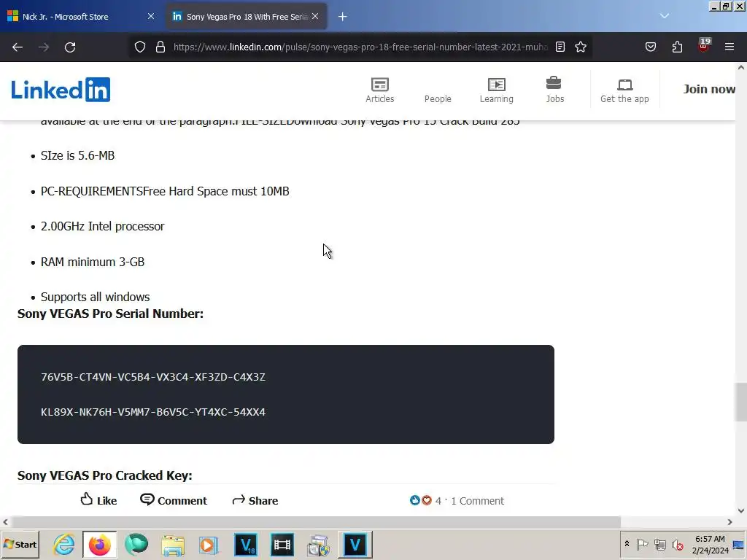Open LinkedIn Jobs section
The width and height of the screenshot is (747, 560).
pos(554,90)
